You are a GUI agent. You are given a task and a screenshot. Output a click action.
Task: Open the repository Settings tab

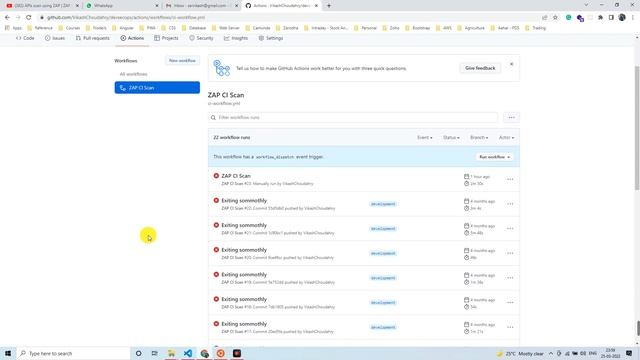pos(271,38)
